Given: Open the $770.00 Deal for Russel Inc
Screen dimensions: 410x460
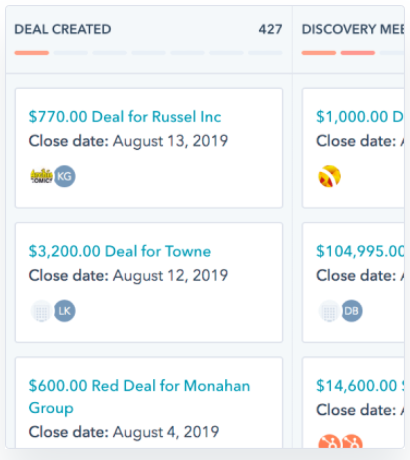Looking at the screenshot, I should point(125,117).
